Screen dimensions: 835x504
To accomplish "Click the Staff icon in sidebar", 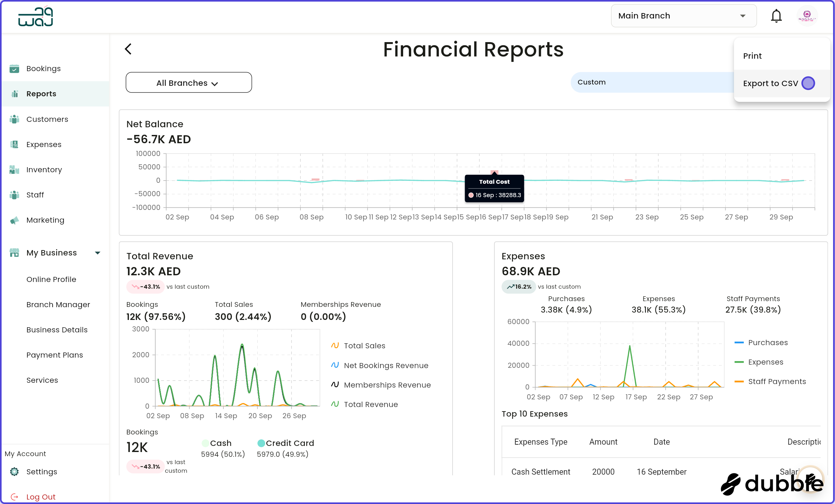I will pos(14,195).
